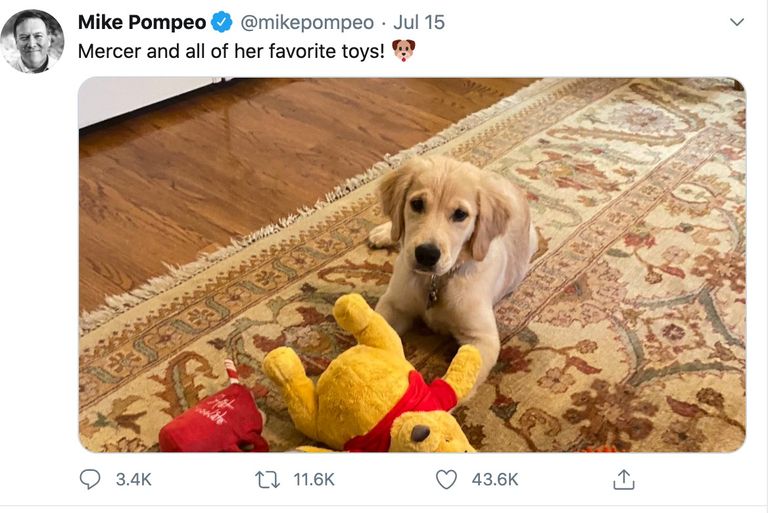Viewport: 768px width, 513px height.
Task: Visit the @mikepompeo handle
Action: click(308, 22)
